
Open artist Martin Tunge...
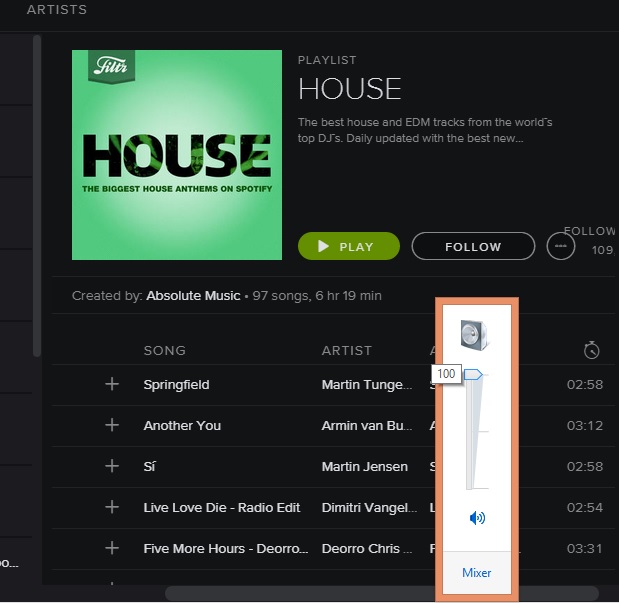pyautogui.click(x=367, y=385)
